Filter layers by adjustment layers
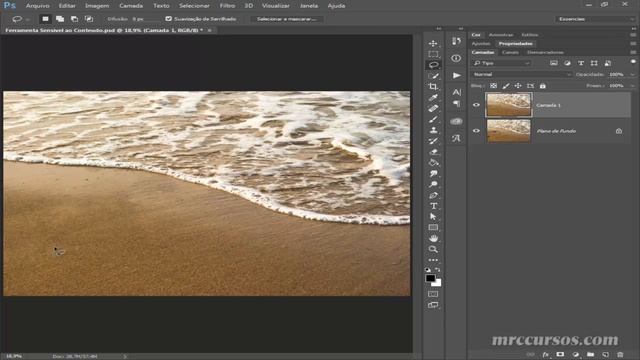640x360 pixels. coord(567,63)
